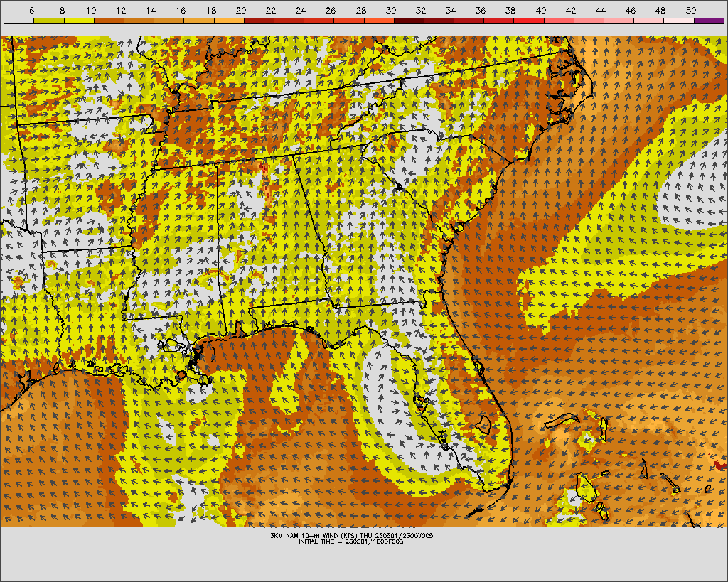This screenshot has height=582, width=728.
Task: Click the color bar label "44"
Action: pos(601,10)
